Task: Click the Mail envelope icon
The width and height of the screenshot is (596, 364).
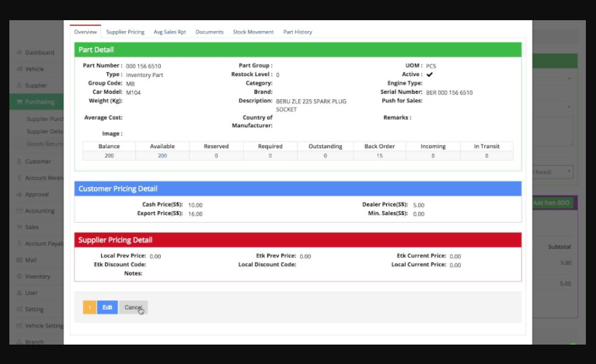Action: pos(19,260)
